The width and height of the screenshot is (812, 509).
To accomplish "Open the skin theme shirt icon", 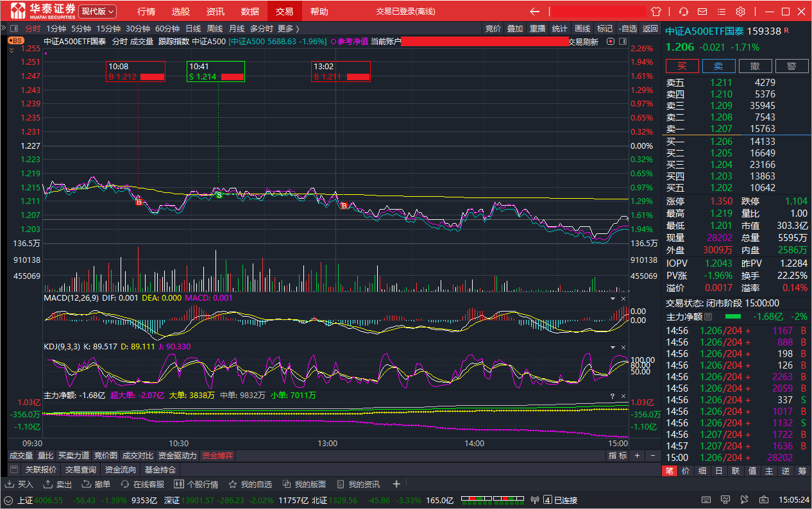I will tap(656, 12).
